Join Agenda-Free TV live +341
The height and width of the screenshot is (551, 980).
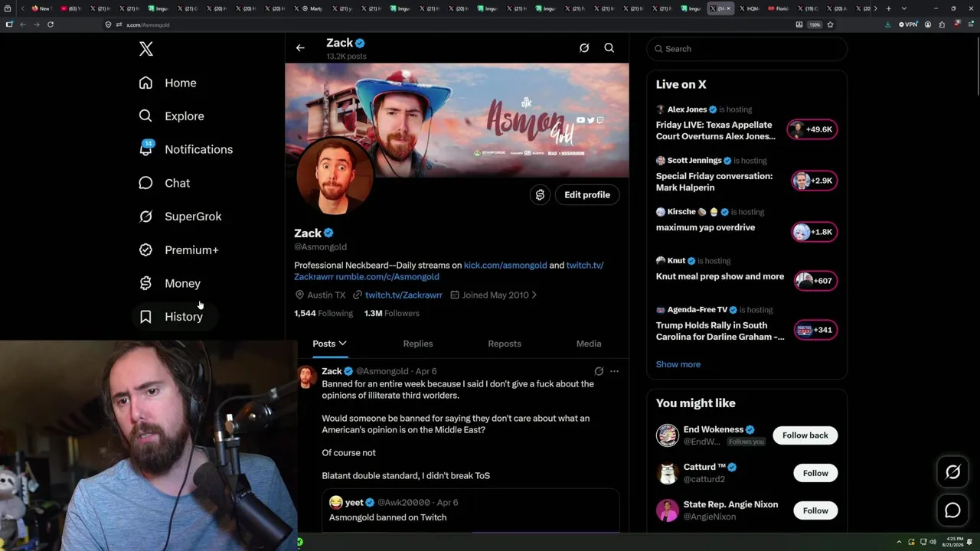(x=815, y=330)
